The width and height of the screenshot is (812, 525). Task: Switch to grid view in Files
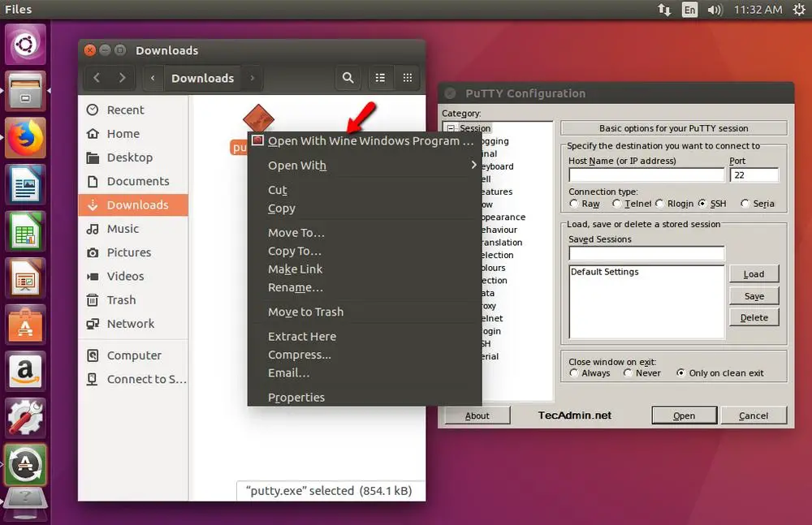tap(408, 78)
